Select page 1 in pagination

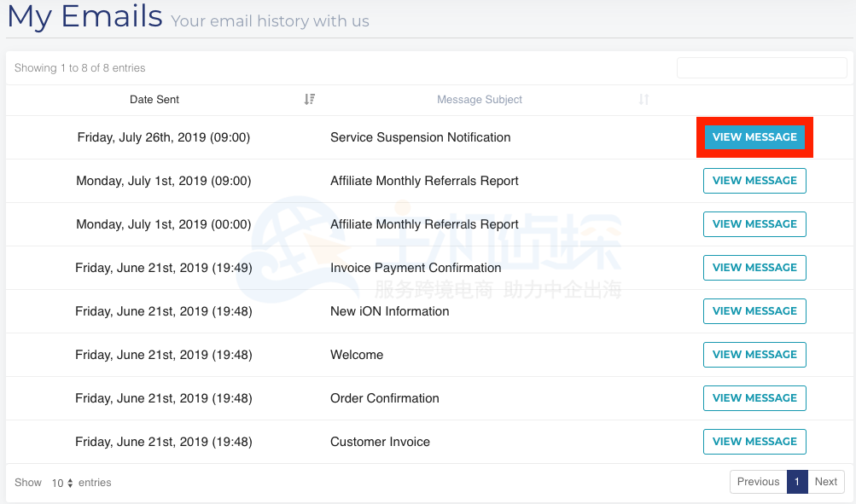click(796, 482)
